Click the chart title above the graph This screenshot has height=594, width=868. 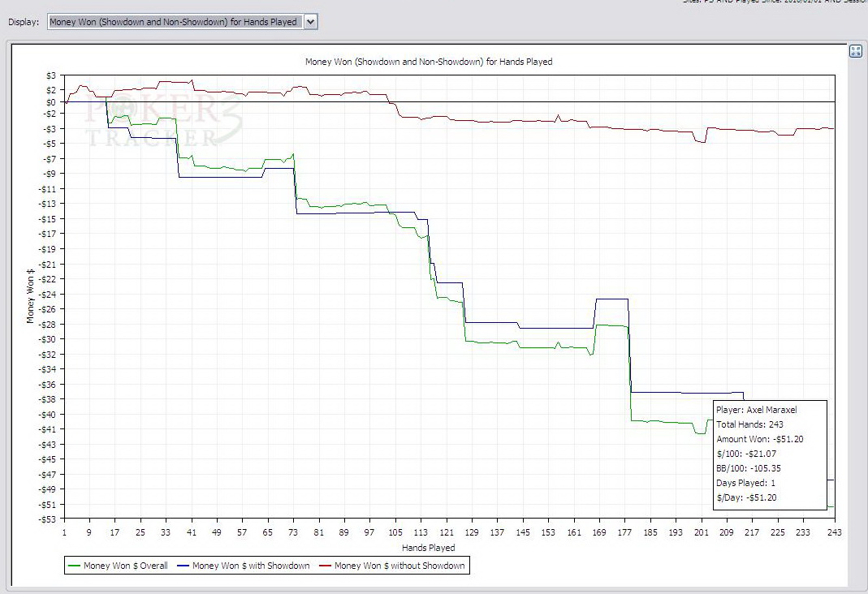click(428, 62)
